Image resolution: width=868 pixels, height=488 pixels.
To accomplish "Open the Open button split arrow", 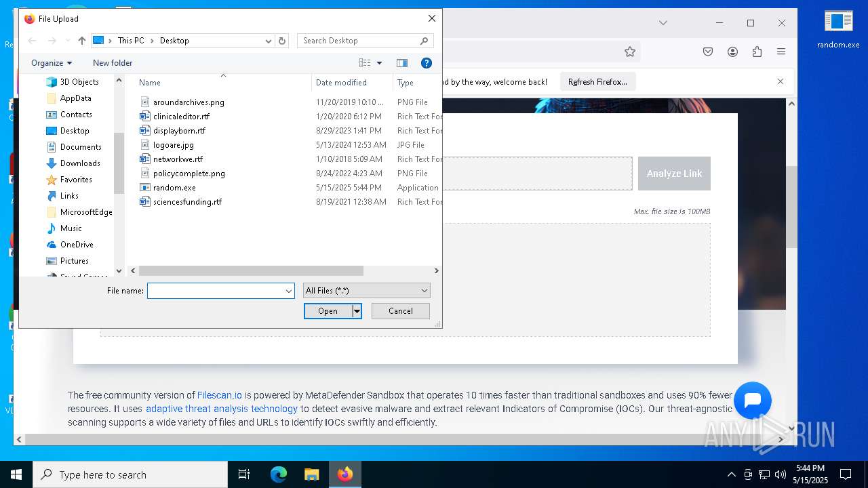I will point(357,311).
